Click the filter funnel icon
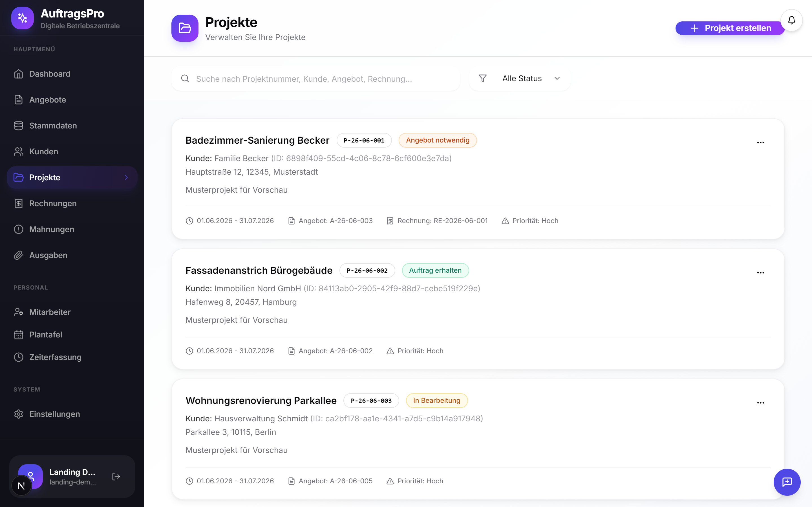The image size is (812, 507). tap(482, 79)
